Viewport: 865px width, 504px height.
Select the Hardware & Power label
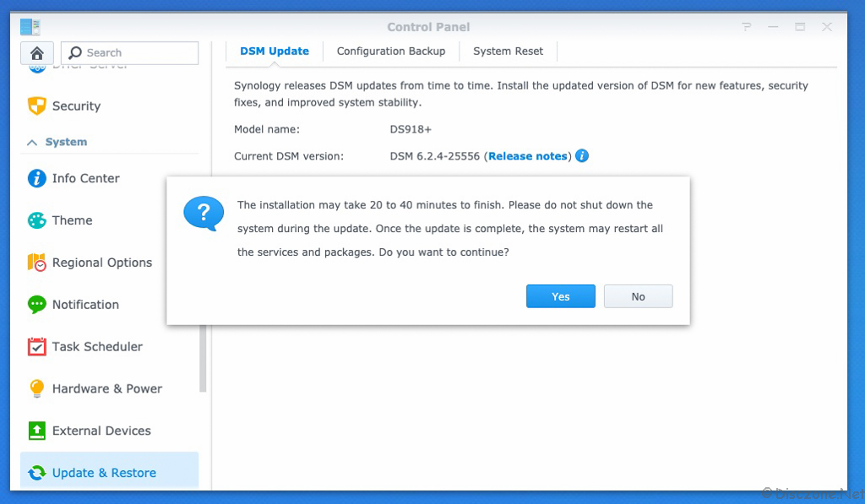(107, 388)
